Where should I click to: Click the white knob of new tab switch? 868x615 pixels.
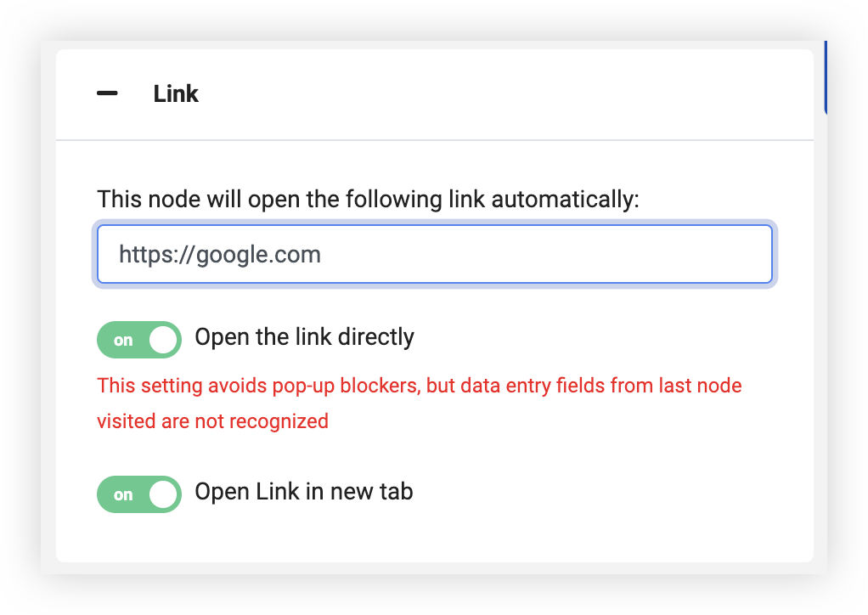pos(165,494)
